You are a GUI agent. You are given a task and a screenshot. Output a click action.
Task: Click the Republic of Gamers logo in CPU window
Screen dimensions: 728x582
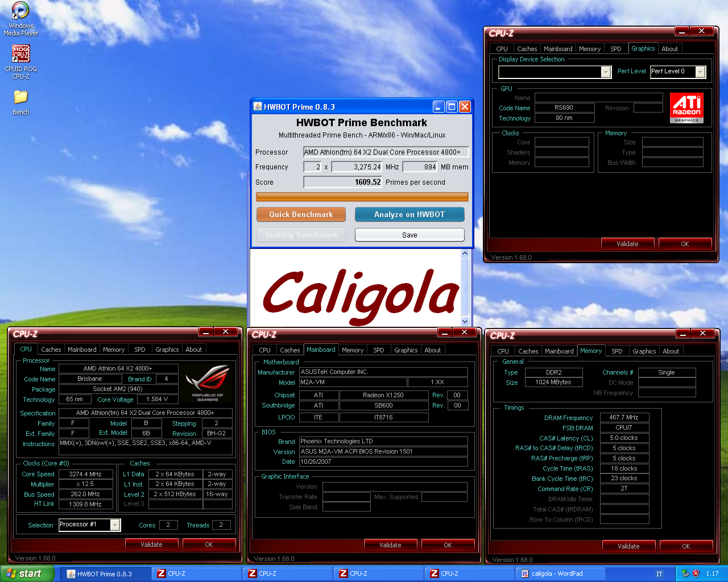pyautogui.click(x=208, y=383)
